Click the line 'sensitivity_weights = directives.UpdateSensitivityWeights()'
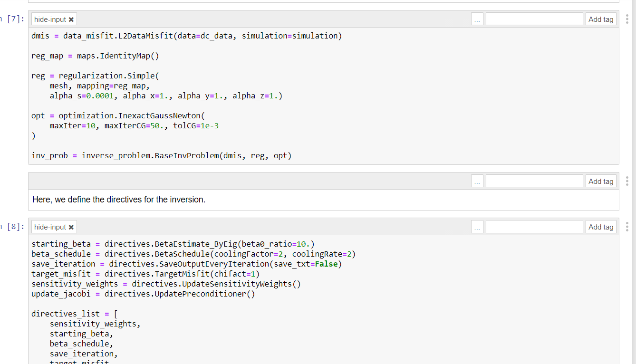The width and height of the screenshot is (636, 364). click(166, 284)
